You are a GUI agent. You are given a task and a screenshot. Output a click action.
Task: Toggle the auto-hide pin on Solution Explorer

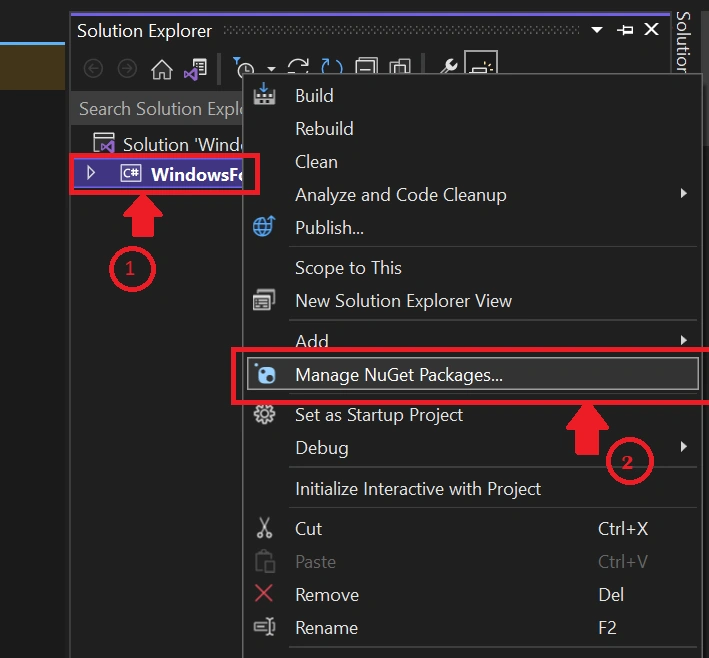pos(625,30)
